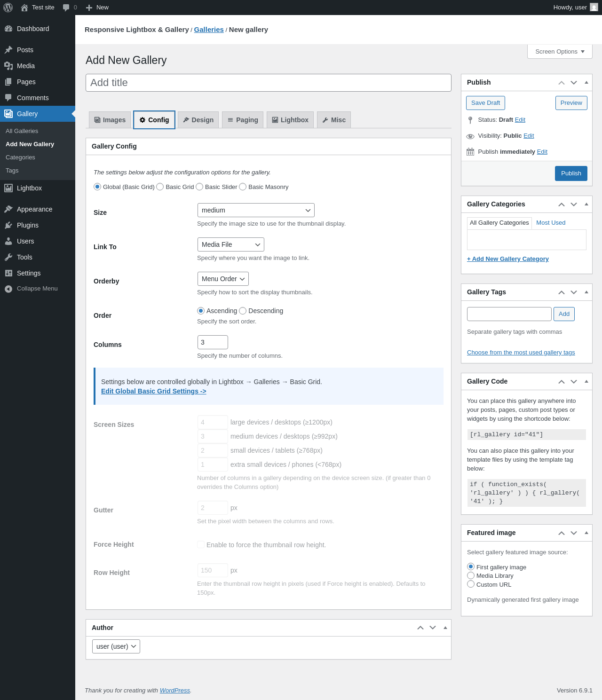Click the Lightbox icon in sidebar
Viewport: 602px width, 700px height.
[8, 188]
